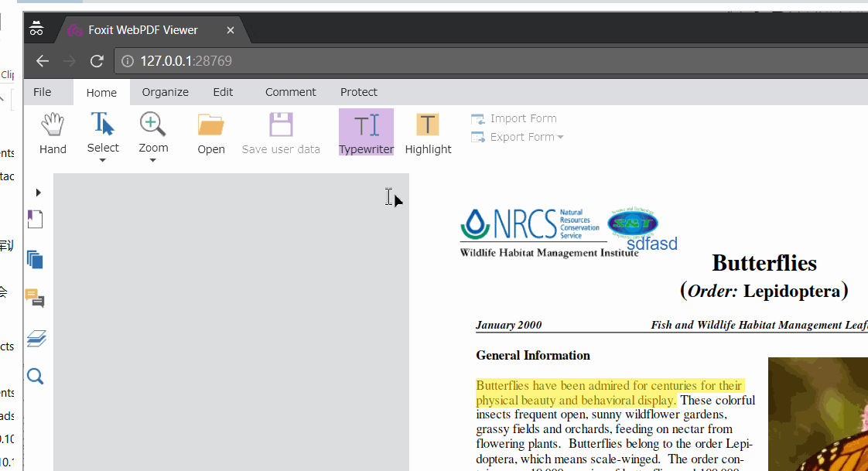
Task: Click the Zoom magnifier tool
Action: (152, 131)
